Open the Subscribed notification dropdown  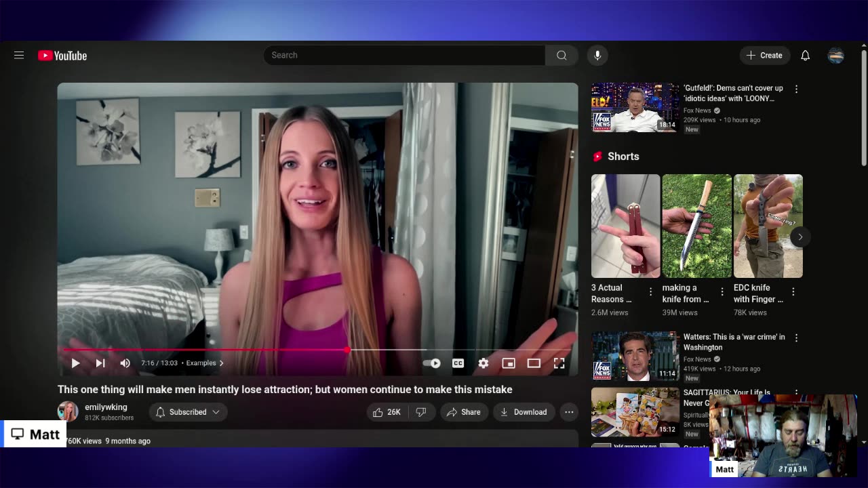point(188,412)
